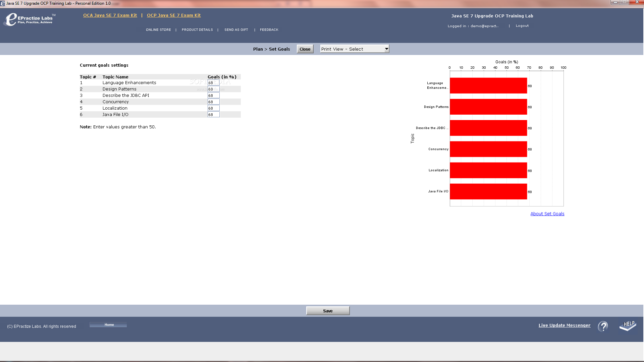This screenshot has width=644, height=362.
Task: Go to ONLINE STORE
Action: pyautogui.click(x=158, y=30)
